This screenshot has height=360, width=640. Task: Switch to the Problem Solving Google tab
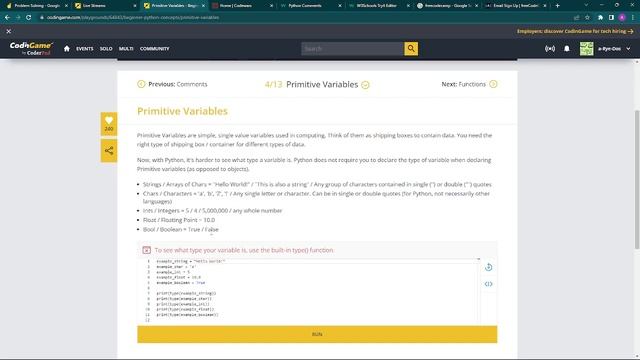click(x=37, y=6)
